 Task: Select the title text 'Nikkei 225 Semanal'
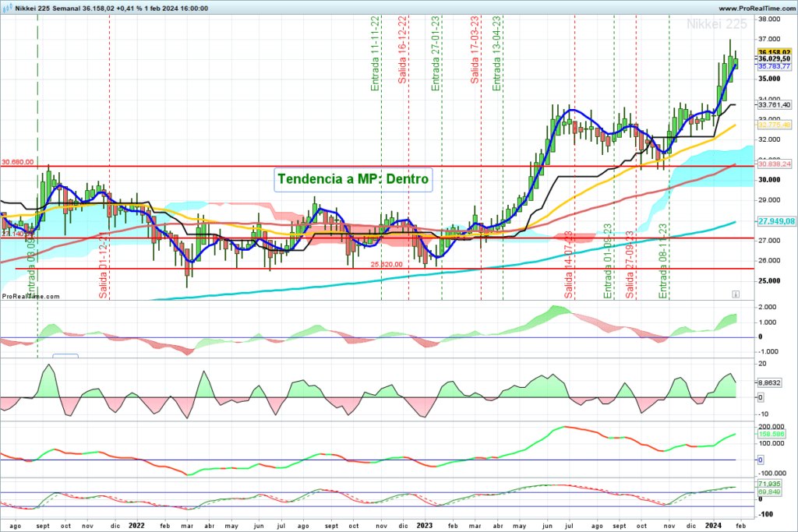48,9
